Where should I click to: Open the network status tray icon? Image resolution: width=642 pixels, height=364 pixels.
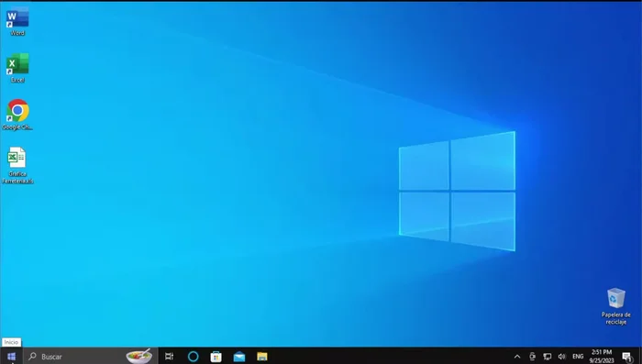coord(547,357)
